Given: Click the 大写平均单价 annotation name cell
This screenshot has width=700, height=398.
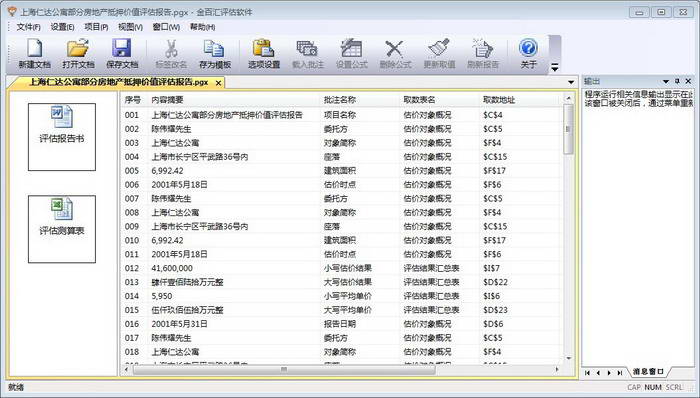Looking at the screenshot, I should 348,310.
